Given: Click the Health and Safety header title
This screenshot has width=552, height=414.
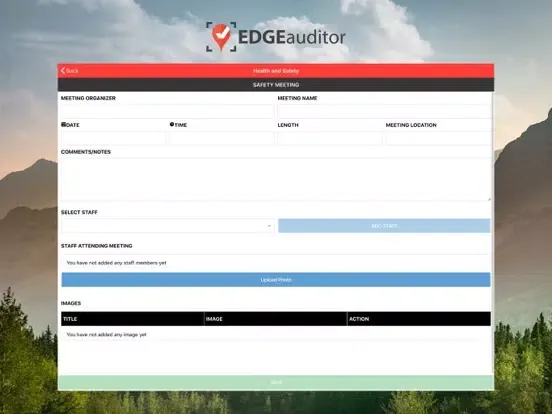Looking at the screenshot, I should pos(276,71).
